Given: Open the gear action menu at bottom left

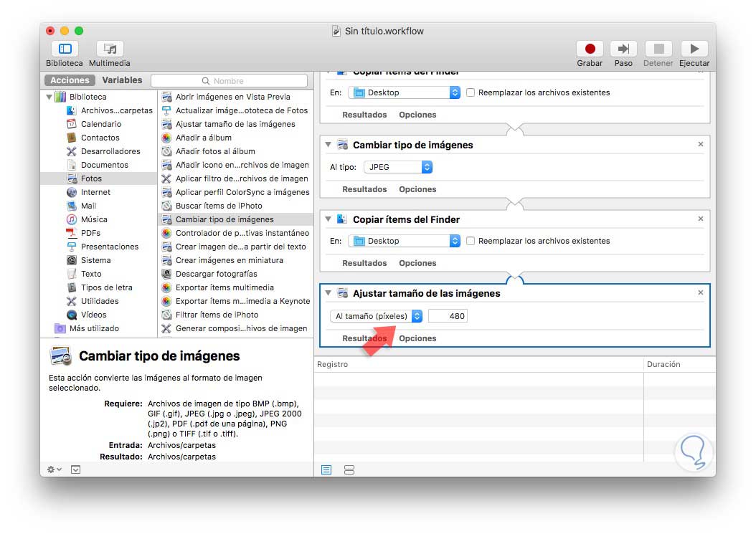Looking at the screenshot, I should pyautogui.click(x=54, y=469).
